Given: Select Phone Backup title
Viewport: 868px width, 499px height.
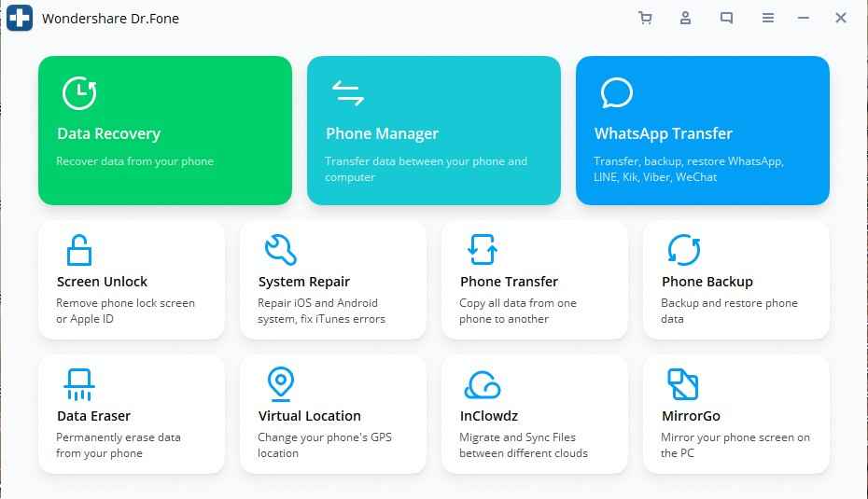Looking at the screenshot, I should click(x=707, y=282).
